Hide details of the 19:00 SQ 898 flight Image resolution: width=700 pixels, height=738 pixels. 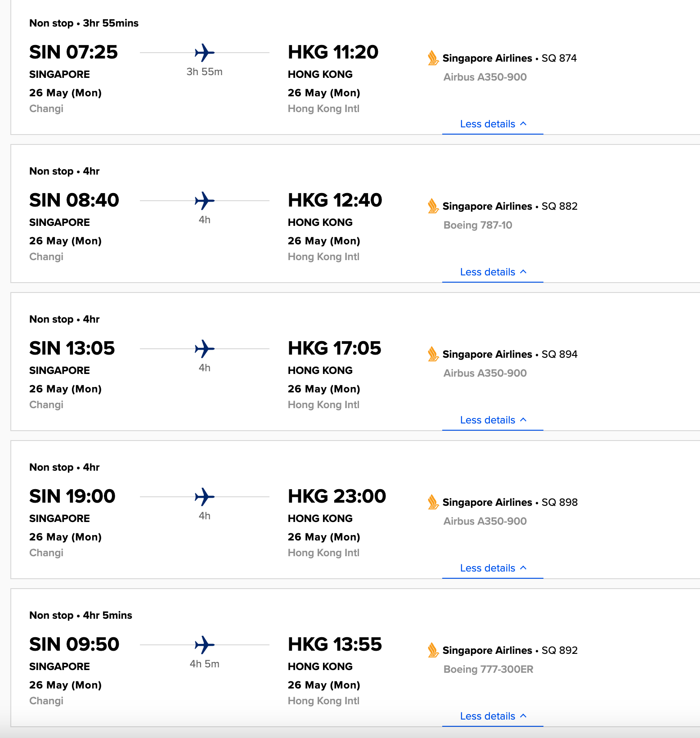493,568
